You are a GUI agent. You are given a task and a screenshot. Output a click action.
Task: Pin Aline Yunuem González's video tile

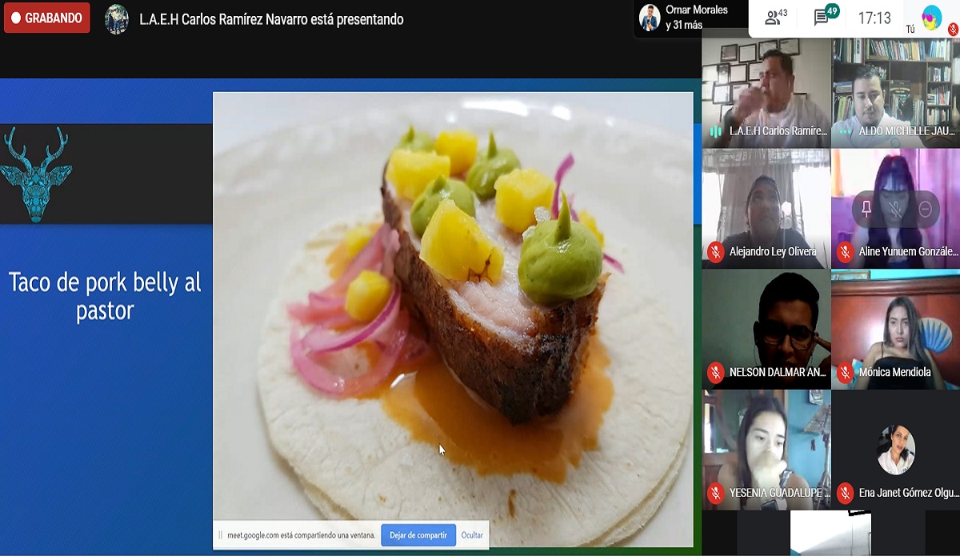(866, 209)
